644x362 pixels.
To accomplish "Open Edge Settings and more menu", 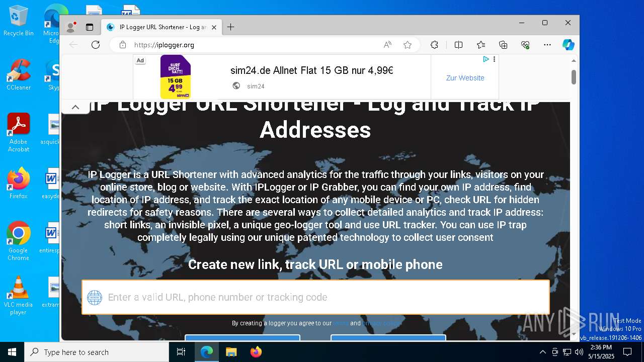I will [547, 45].
